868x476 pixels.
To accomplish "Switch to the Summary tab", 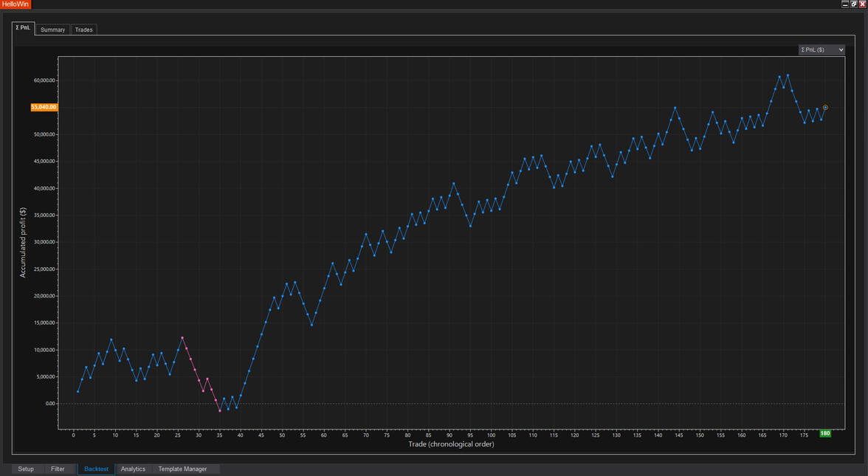I will pyautogui.click(x=52, y=30).
